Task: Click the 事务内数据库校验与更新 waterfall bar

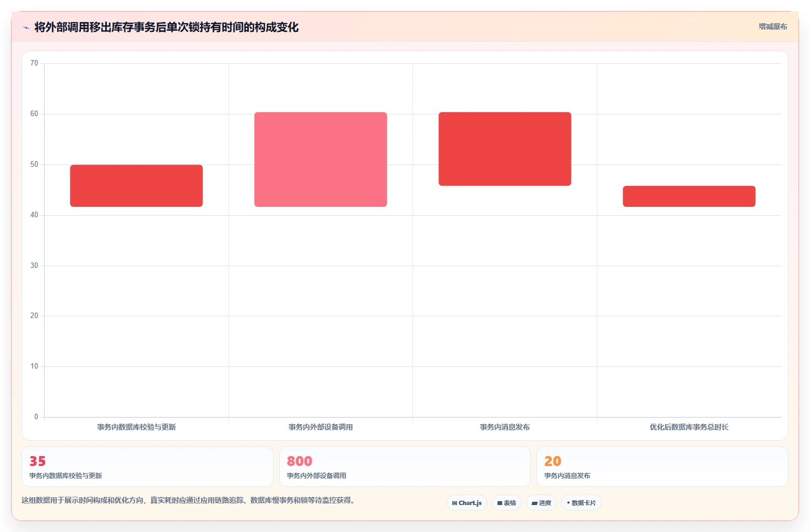Action: (x=137, y=186)
